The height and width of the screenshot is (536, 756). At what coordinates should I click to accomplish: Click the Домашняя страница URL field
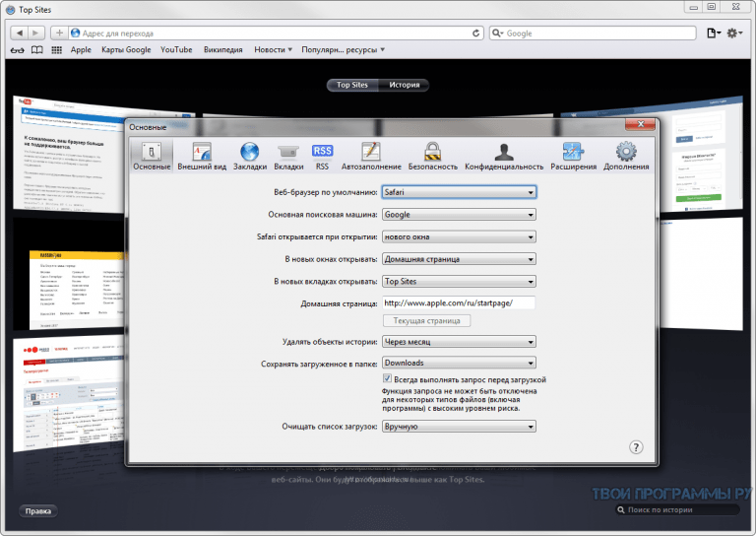(459, 302)
